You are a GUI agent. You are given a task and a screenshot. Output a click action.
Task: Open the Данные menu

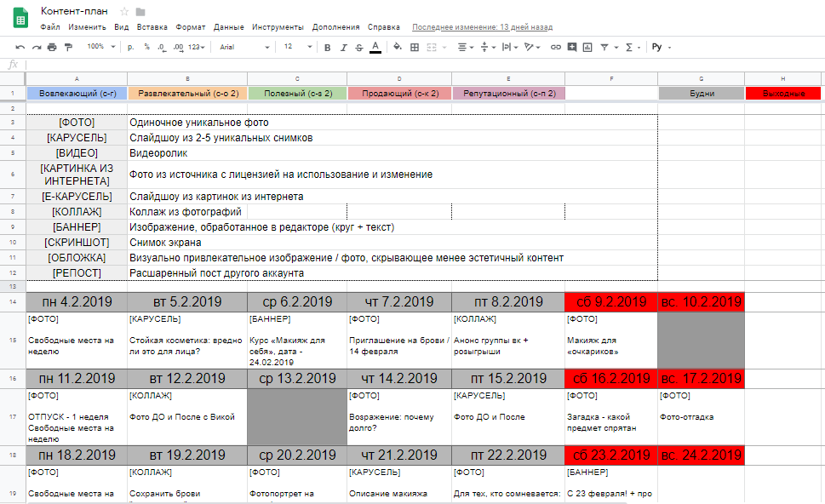click(228, 27)
